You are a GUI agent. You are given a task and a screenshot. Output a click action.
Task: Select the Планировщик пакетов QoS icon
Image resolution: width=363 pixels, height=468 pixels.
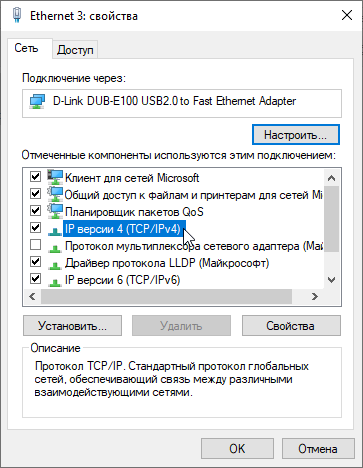[x=55, y=211]
